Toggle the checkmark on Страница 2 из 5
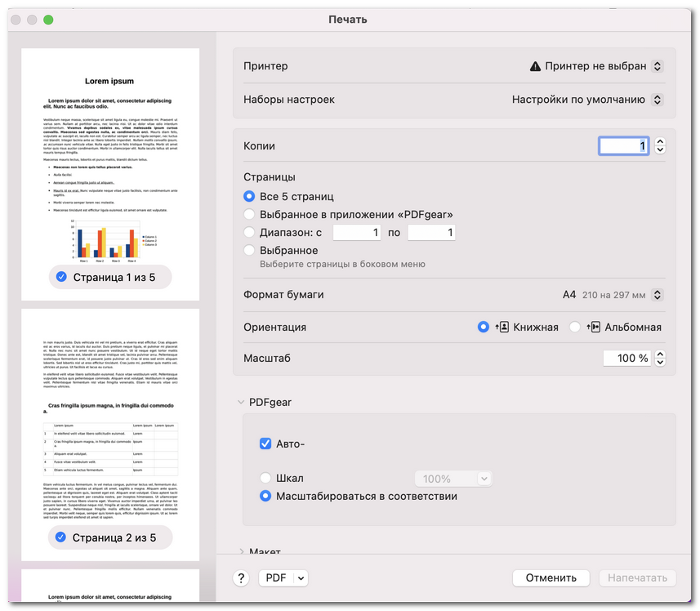The image size is (700, 611). pos(60,537)
